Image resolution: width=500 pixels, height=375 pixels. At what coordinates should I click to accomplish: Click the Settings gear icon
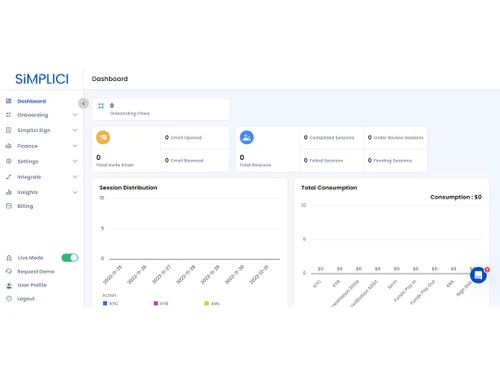[9, 161]
